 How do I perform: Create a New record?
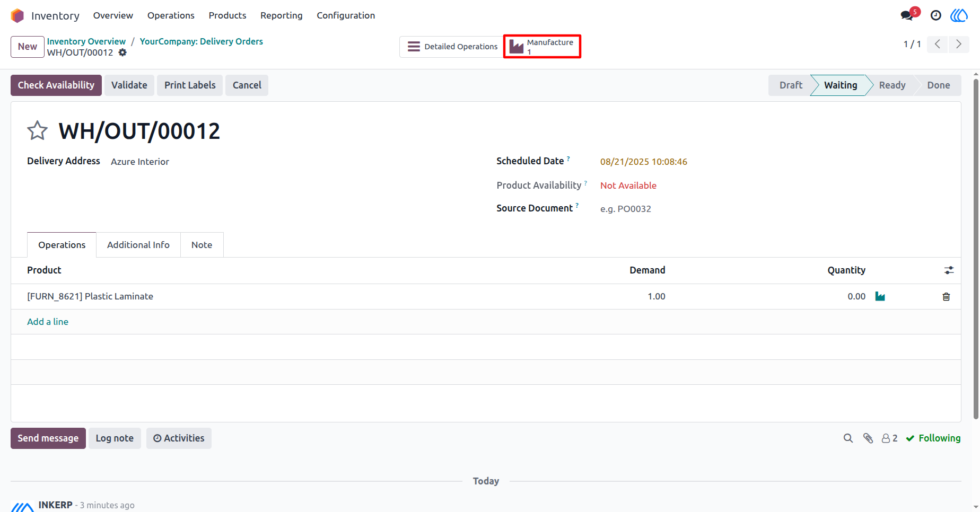click(28, 47)
